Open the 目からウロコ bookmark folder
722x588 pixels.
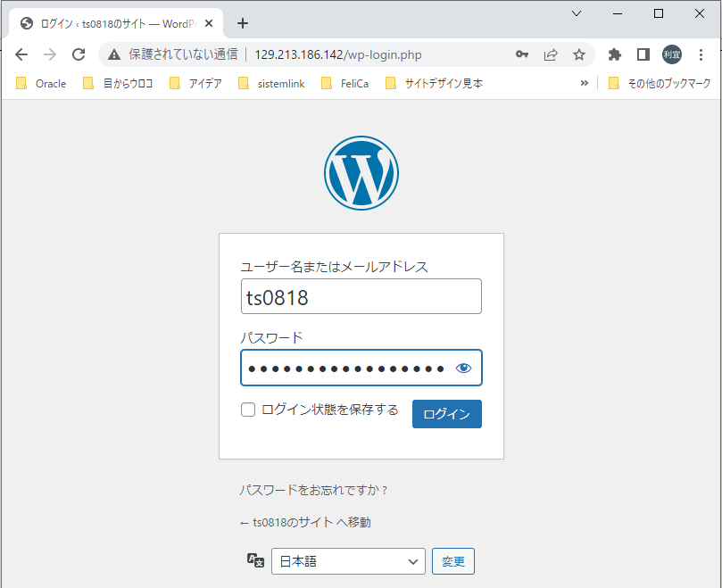[x=118, y=83]
